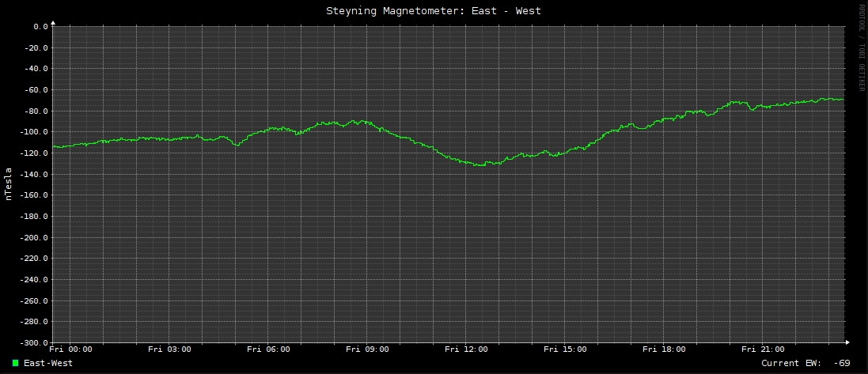The width and height of the screenshot is (868, 374).
Task: Click the East-West legend label
Action: (x=48, y=363)
